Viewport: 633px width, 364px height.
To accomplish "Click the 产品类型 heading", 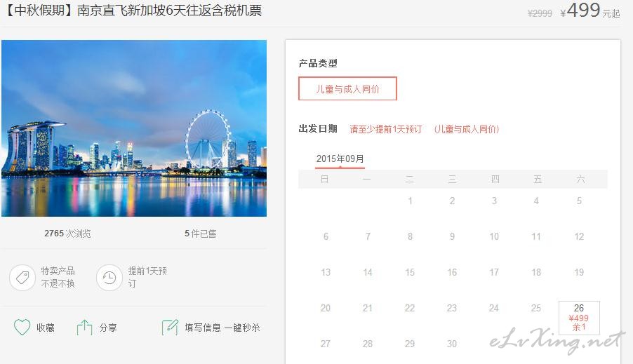I will [x=318, y=63].
